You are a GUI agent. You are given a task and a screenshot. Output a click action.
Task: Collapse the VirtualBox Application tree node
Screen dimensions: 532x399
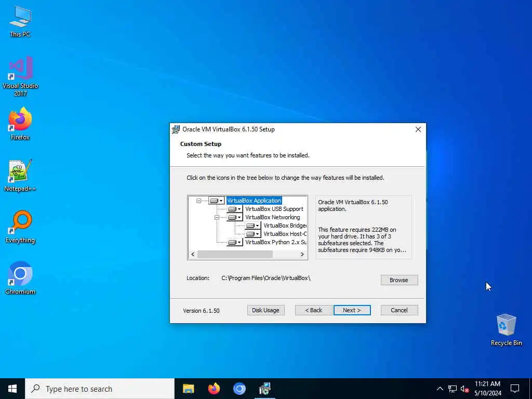point(199,201)
